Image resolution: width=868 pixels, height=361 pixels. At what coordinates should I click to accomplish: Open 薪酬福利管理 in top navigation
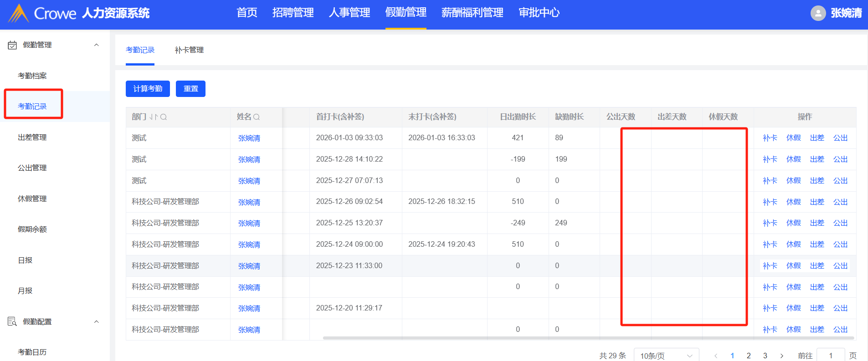coord(472,13)
